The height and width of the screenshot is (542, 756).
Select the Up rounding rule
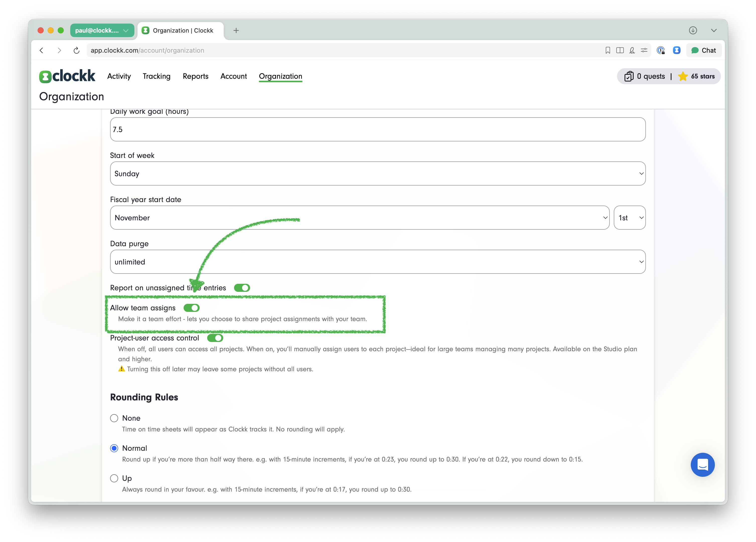point(114,478)
